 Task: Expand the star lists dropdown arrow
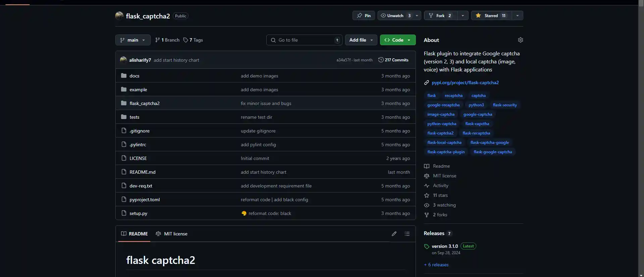518,16
